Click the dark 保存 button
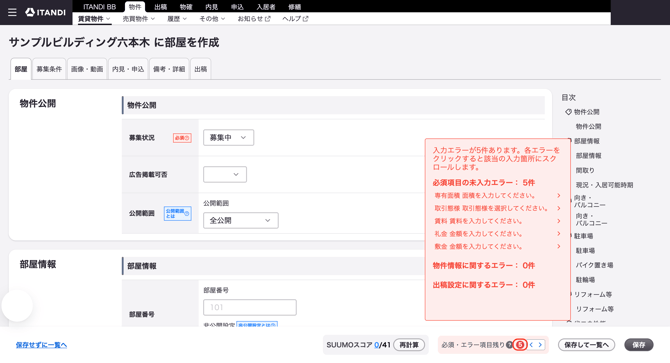The width and height of the screenshot is (670, 363). (x=639, y=345)
